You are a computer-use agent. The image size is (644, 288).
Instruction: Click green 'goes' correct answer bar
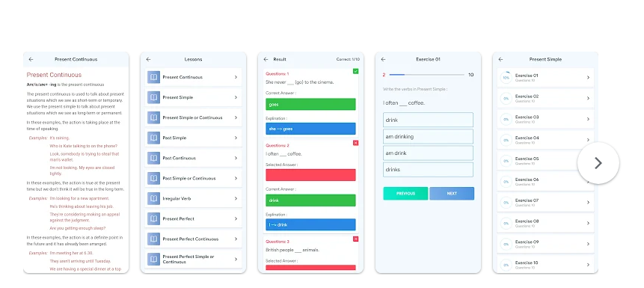coord(310,105)
